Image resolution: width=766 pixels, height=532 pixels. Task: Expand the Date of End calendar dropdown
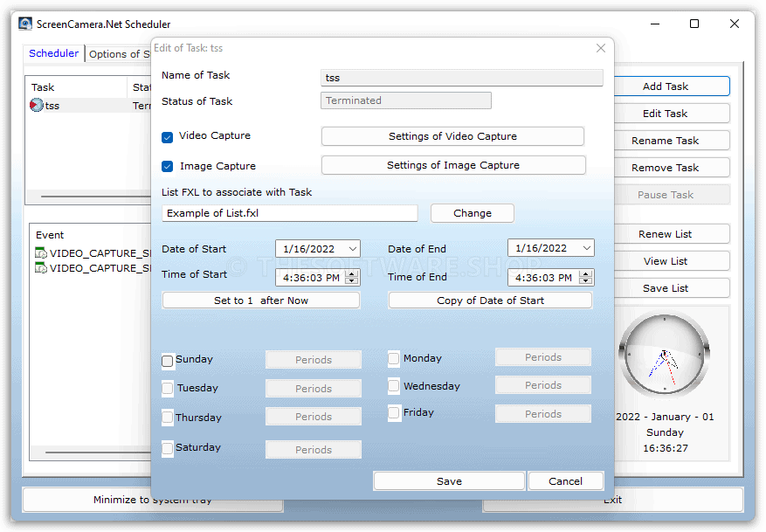tap(586, 249)
